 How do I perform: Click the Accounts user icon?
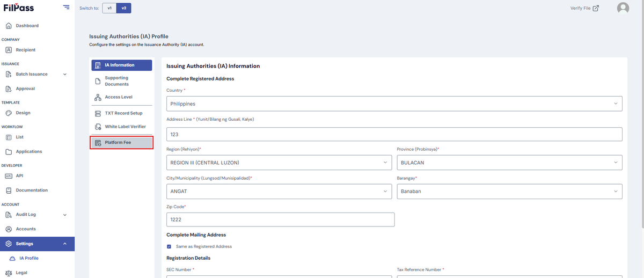pyautogui.click(x=9, y=229)
